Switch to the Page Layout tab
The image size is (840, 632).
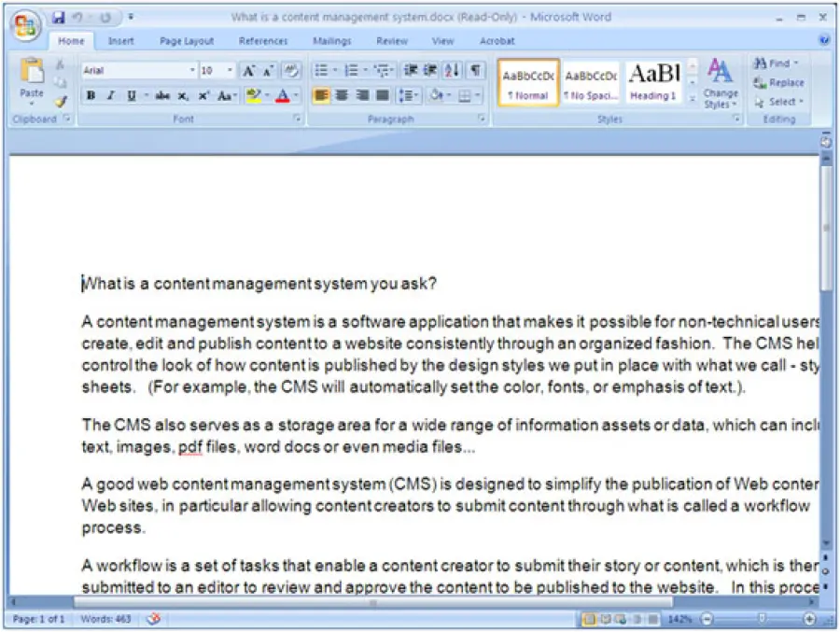point(186,41)
